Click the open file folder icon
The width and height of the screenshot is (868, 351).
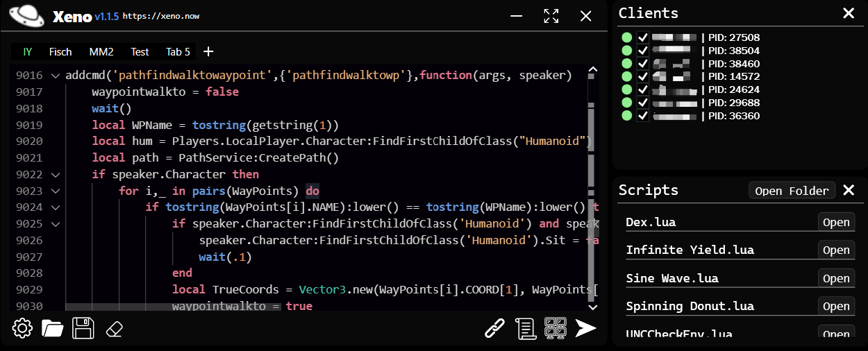pos(53,328)
